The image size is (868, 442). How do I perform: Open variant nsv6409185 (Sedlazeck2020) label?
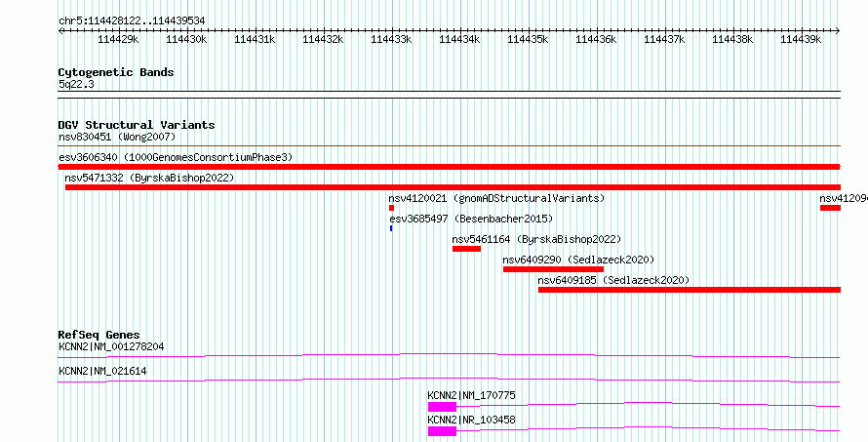pyautogui.click(x=613, y=280)
